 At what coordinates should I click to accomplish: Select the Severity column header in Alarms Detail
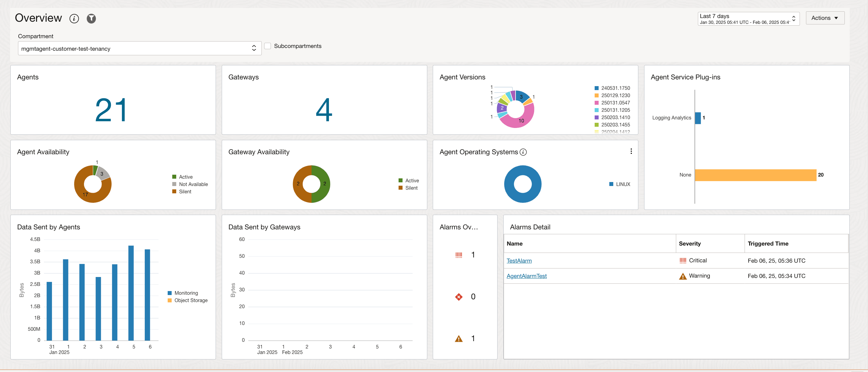pyautogui.click(x=690, y=243)
